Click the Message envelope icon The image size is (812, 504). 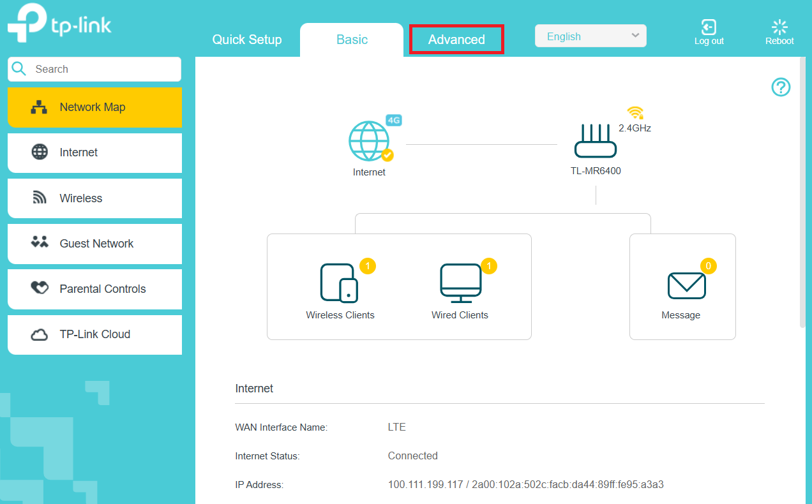click(686, 285)
